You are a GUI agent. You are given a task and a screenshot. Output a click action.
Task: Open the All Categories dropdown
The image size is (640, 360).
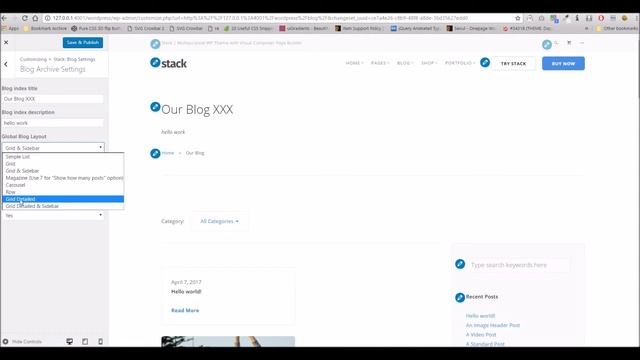pos(220,221)
